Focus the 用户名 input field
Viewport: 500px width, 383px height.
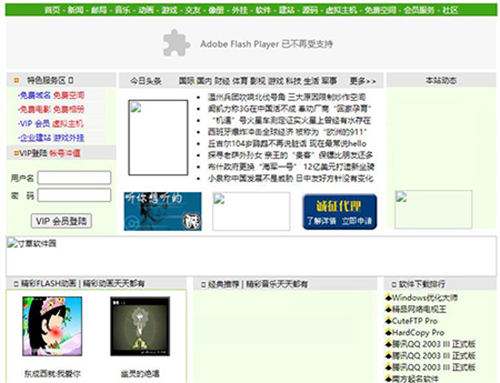click(x=74, y=178)
